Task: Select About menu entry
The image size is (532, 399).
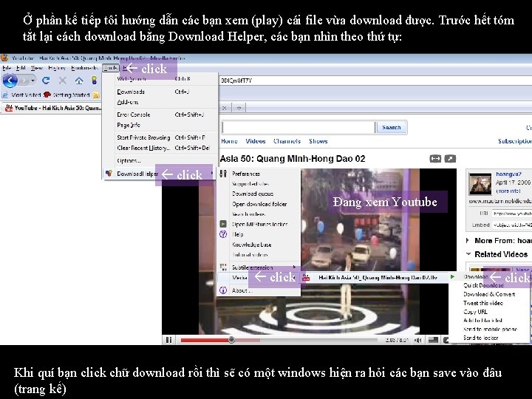Action: pyautogui.click(x=259, y=290)
